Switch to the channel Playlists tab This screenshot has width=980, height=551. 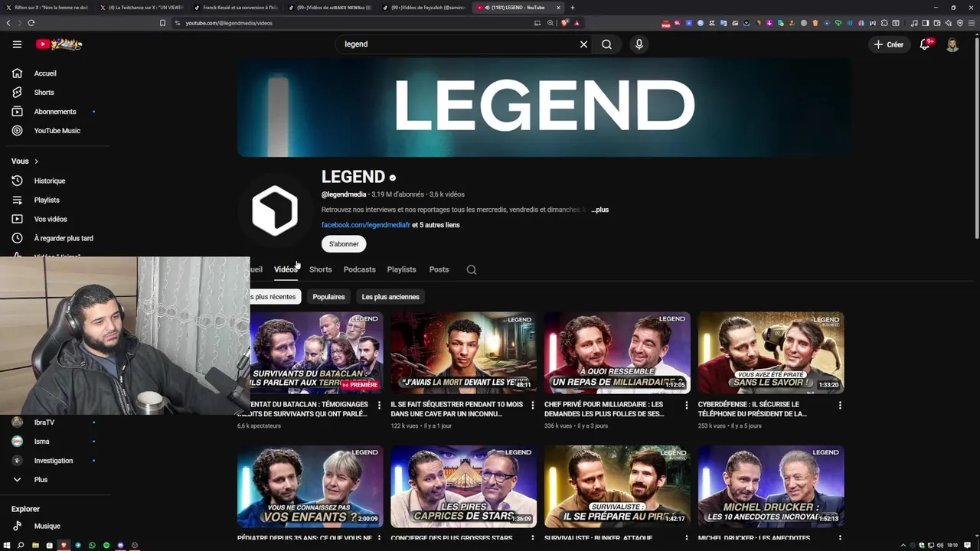pyautogui.click(x=401, y=269)
